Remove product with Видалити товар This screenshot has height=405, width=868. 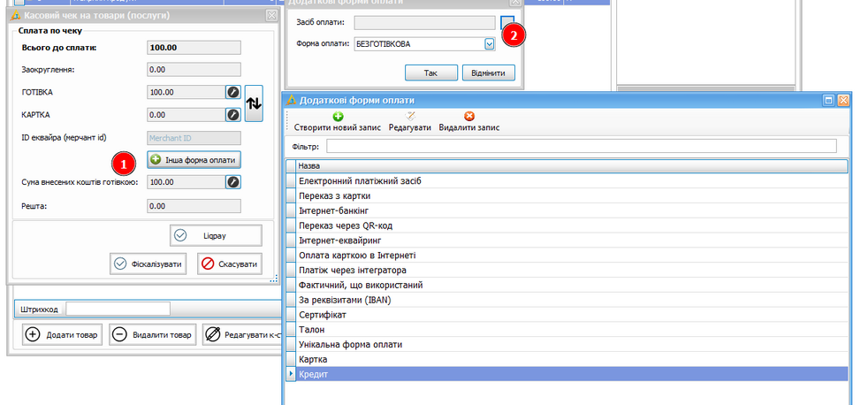pyautogui.click(x=153, y=334)
